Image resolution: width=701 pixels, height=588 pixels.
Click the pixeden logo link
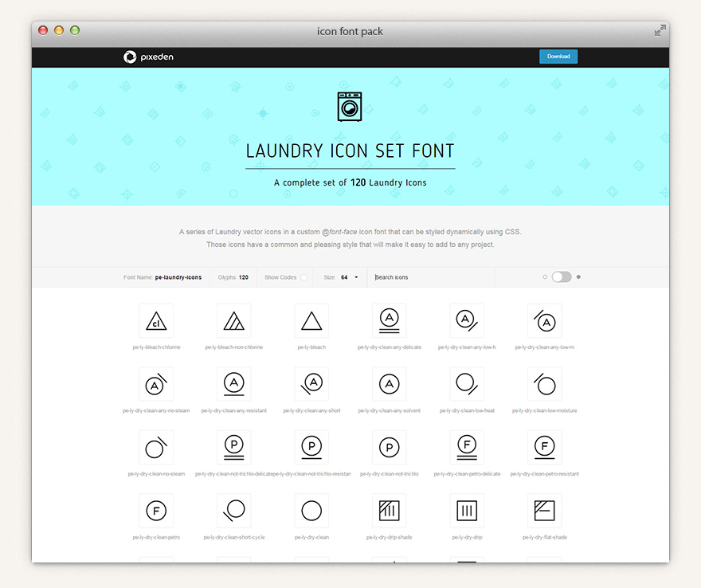tap(148, 57)
